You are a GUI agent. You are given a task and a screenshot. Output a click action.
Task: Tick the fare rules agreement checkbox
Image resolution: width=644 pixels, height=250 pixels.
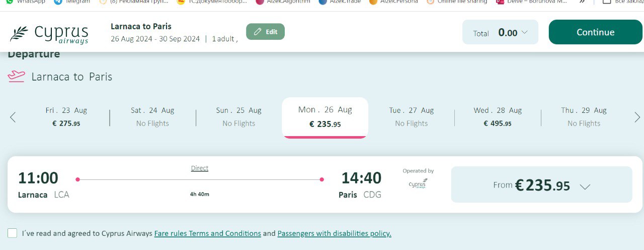click(x=13, y=233)
